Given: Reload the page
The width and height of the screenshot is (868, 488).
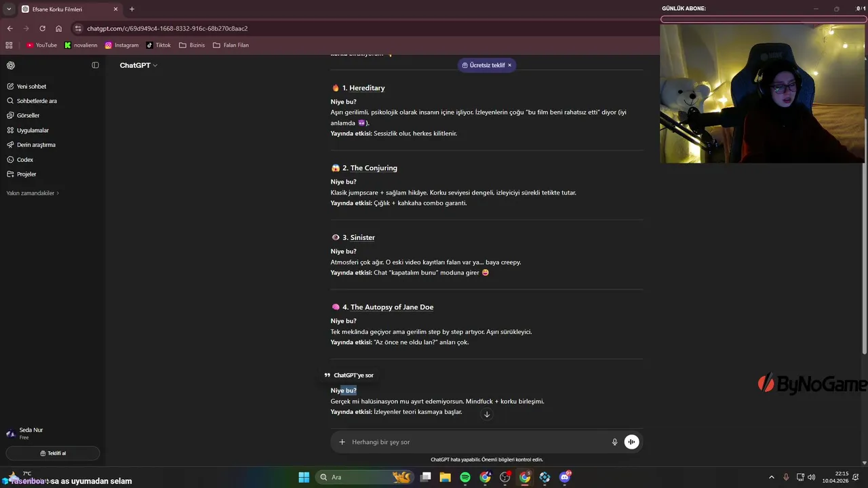Looking at the screenshot, I should 42,28.
